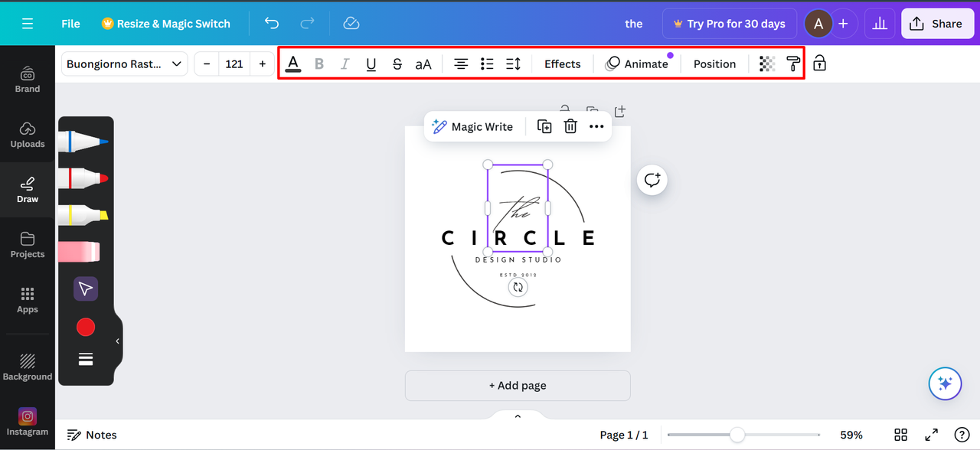
Task: Toggle bulleted list formatting
Action: pos(487,64)
